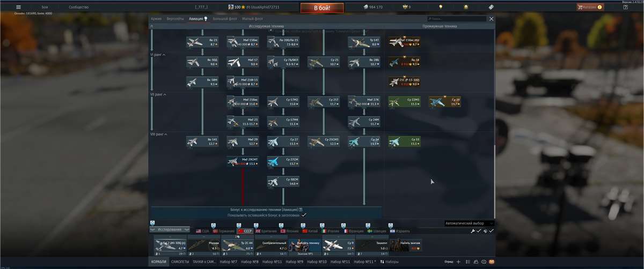Open the hamburger main menu
Viewport: 644px width, 269px height.
(18, 8)
